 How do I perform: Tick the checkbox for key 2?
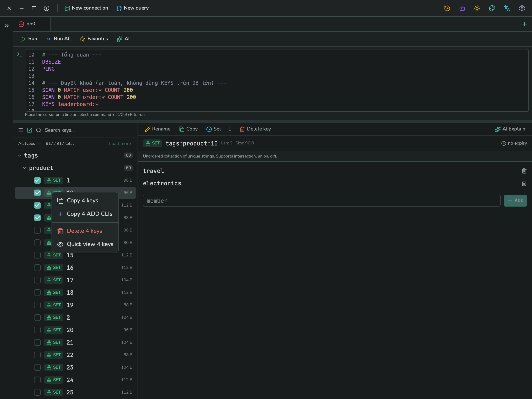(x=37, y=318)
